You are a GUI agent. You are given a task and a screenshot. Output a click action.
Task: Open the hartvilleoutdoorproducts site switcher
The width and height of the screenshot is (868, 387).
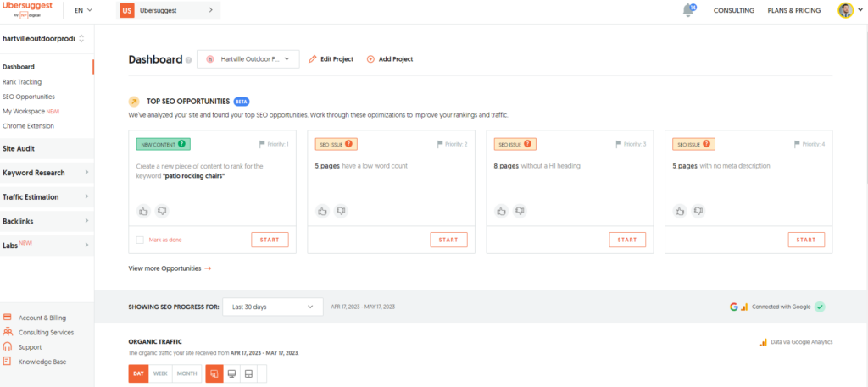point(44,39)
